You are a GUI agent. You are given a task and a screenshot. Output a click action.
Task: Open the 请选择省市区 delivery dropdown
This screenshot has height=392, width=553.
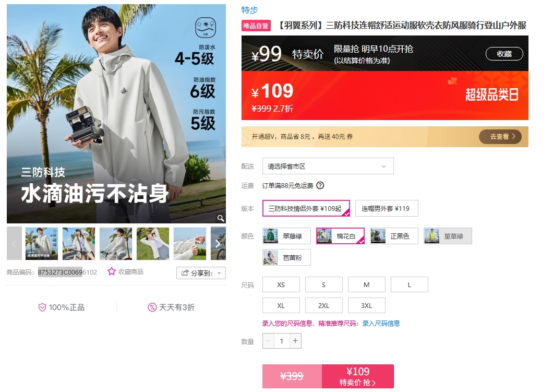pos(328,166)
